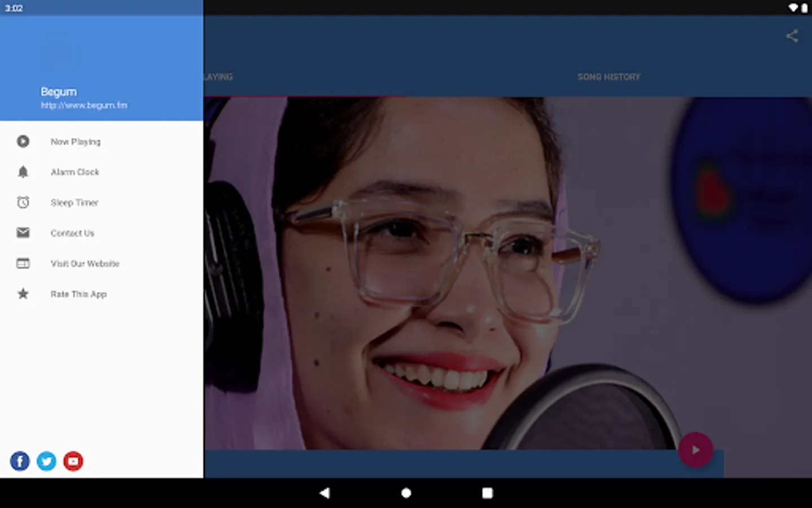Open the Sleep Timer menu item
Viewport: 812px width, 508px height.
tap(101, 203)
